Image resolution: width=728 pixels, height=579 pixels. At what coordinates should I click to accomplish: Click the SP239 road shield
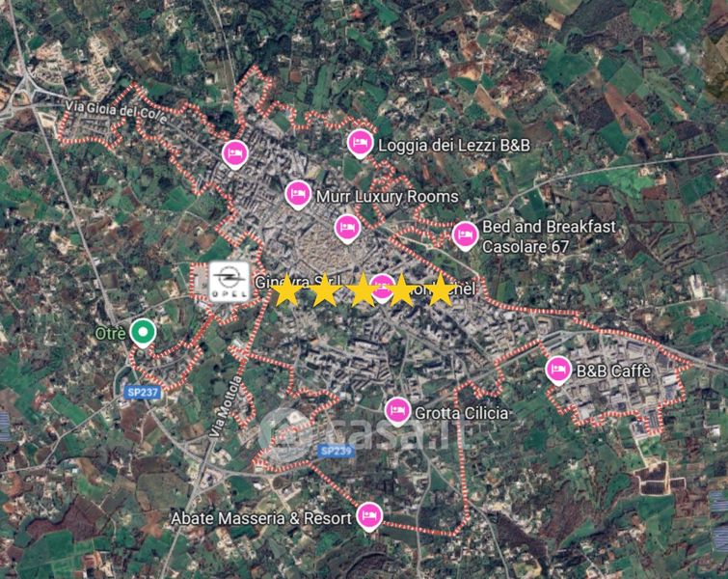tap(337, 451)
